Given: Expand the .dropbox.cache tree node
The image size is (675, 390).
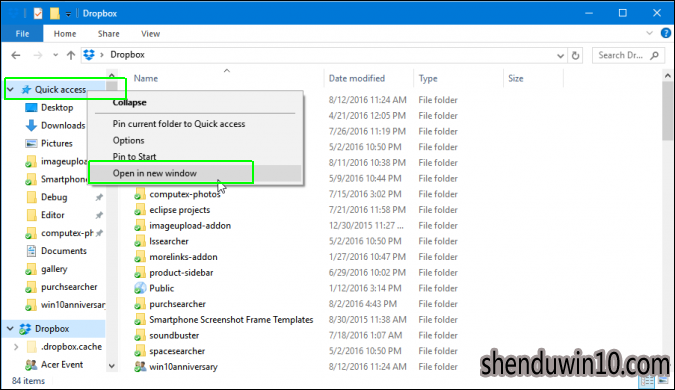Looking at the screenshot, I should point(16,347).
